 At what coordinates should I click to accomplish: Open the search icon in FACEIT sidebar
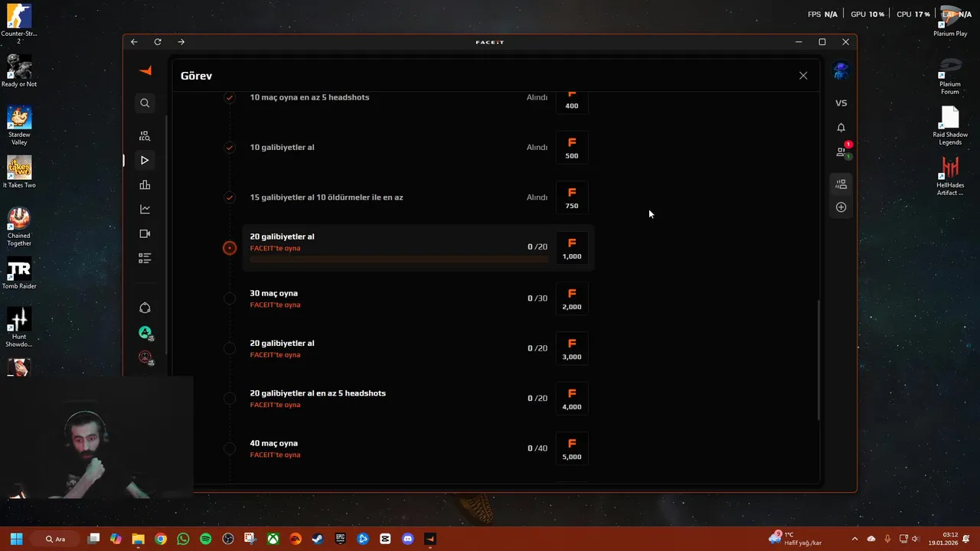pos(145,103)
